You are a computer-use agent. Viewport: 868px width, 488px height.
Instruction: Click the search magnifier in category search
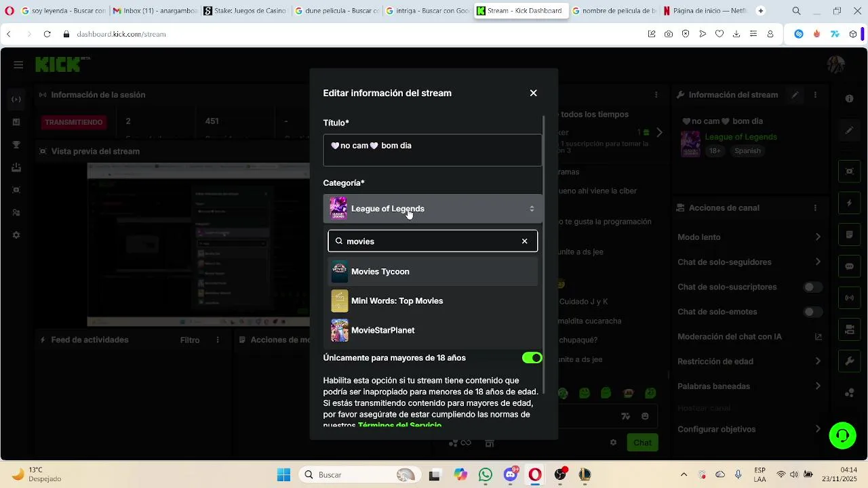coord(339,241)
